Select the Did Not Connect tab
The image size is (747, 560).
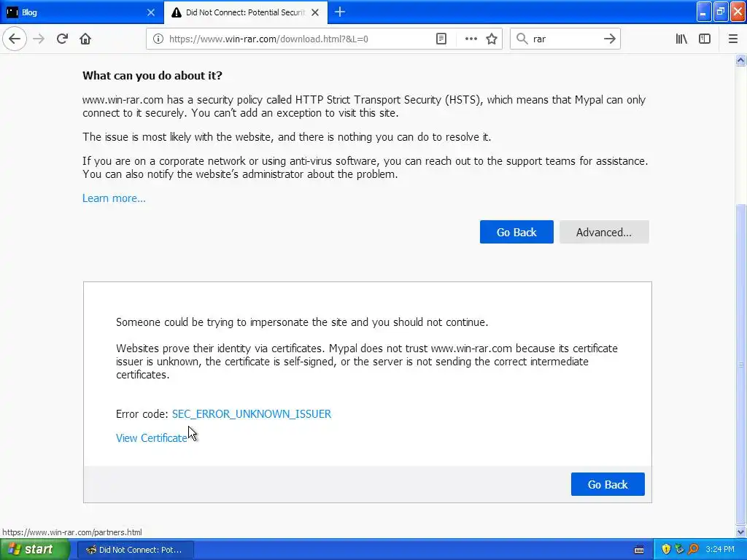tap(246, 12)
